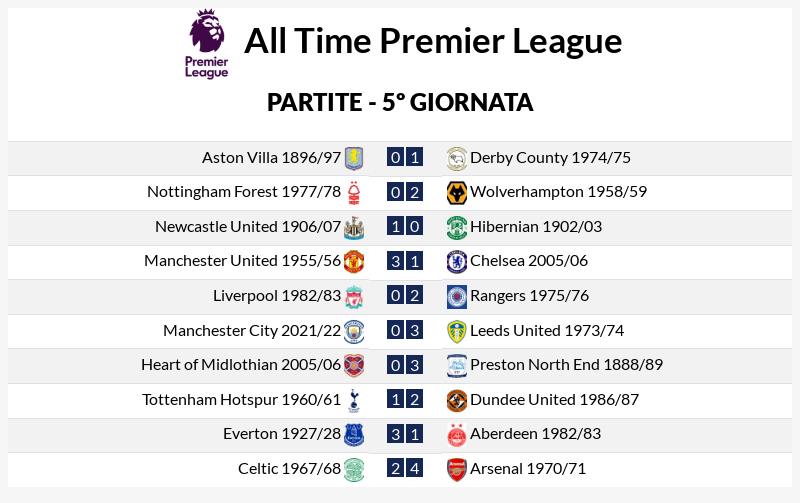
Task: Click the Chelsea club crest
Action: (x=457, y=262)
